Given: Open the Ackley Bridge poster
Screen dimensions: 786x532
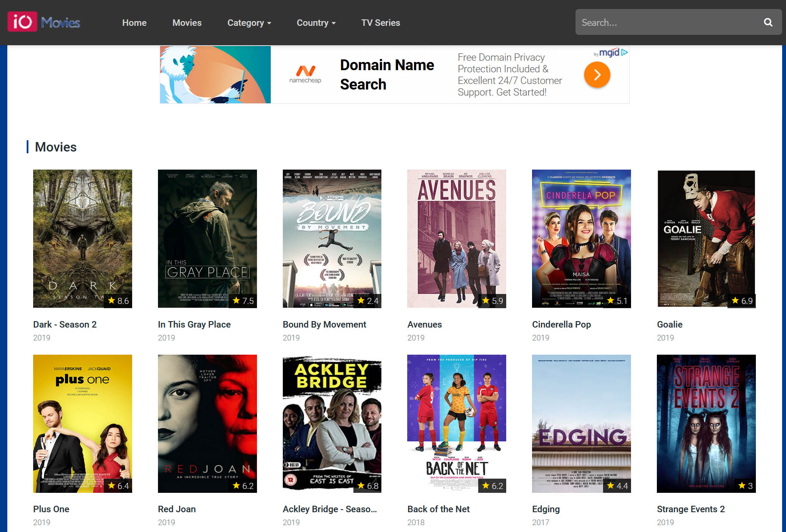Looking at the screenshot, I should pyautogui.click(x=332, y=424).
